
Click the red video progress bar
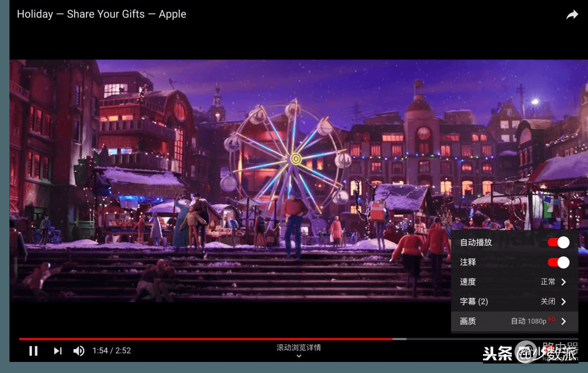(x=205, y=339)
